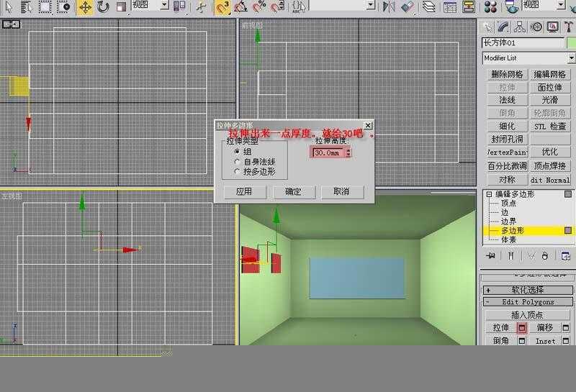Open the Curve Editor icon
Screen dimensions: 576x392
click(449, 6)
